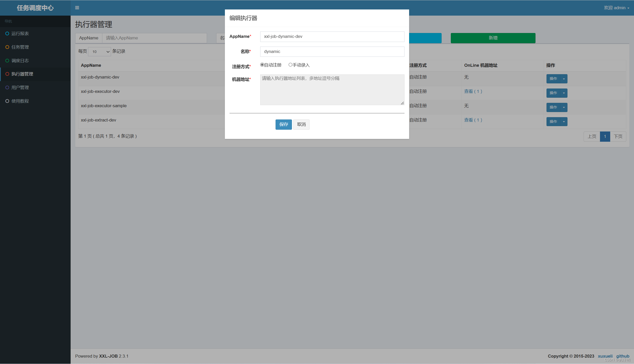The height and width of the screenshot is (364, 634).
Task: Click the 调度日志 circle icon in sidebar
Action: tap(7, 61)
